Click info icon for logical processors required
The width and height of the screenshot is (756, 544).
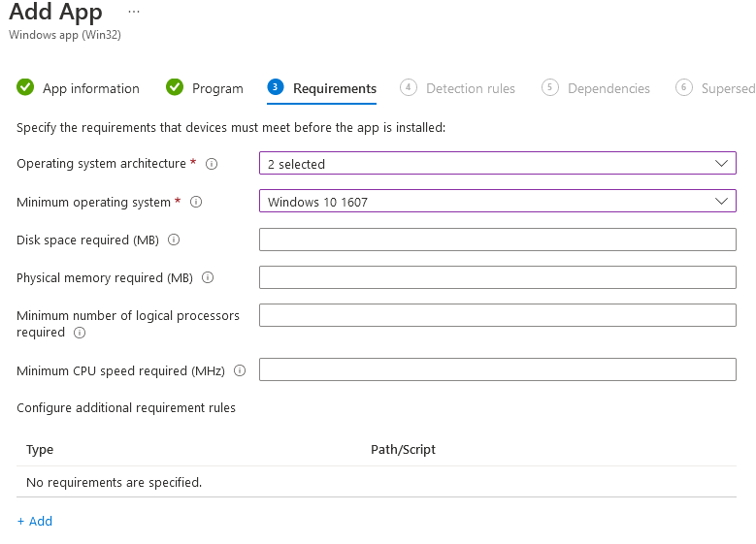tap(79, 333)
